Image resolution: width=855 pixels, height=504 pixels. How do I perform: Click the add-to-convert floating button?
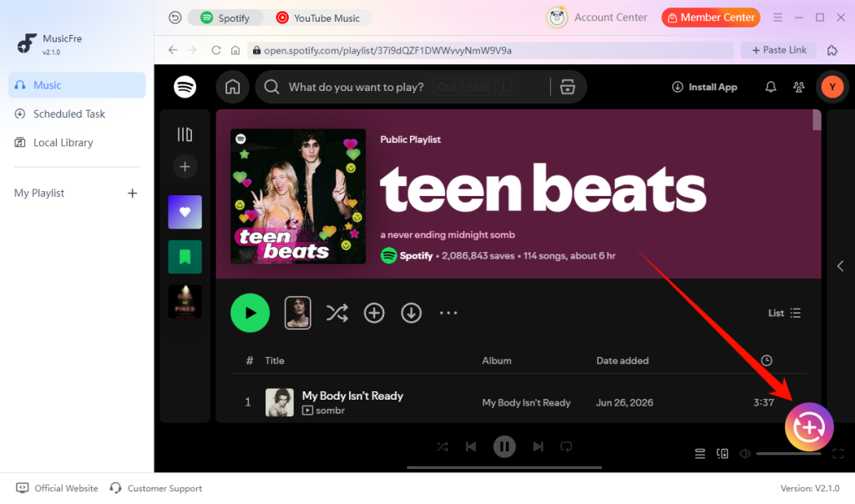(x=808, y=427)
